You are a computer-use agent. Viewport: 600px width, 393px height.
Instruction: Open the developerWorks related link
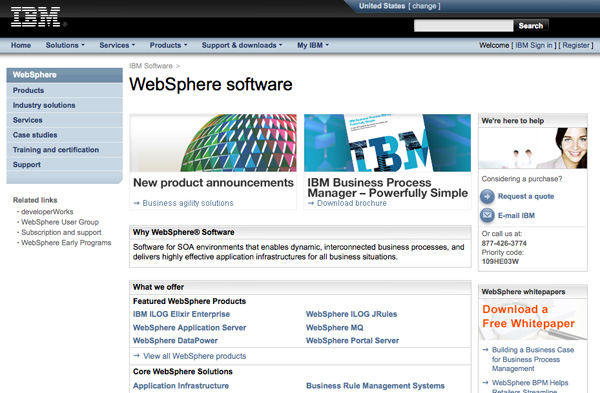pyautogui.click(x=47, y=212)
